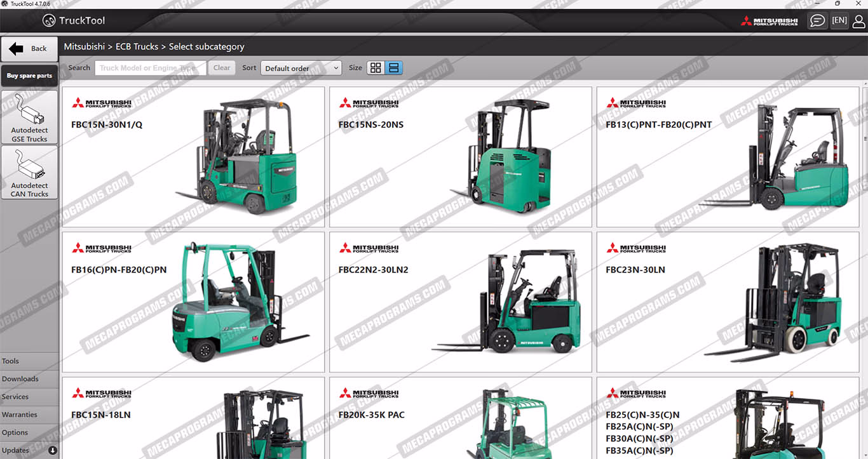Select the FB20K-35K PAC truck card
Screen dimensions: 868x459
coord(461,418)
